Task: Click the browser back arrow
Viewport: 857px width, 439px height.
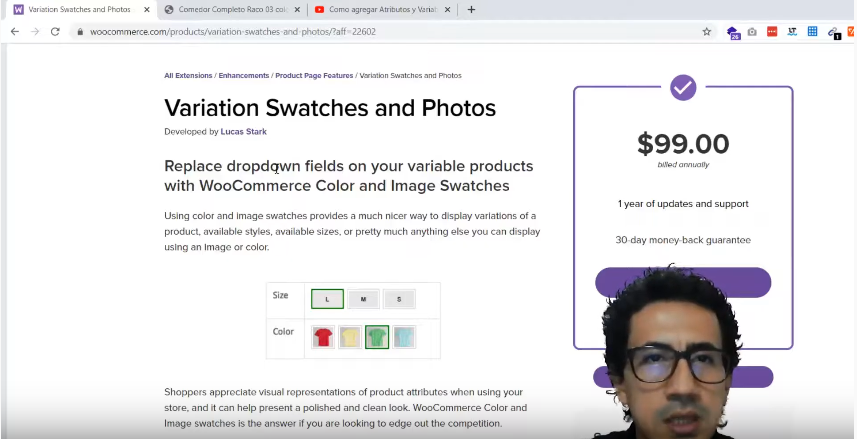Action: pos(14,32)
